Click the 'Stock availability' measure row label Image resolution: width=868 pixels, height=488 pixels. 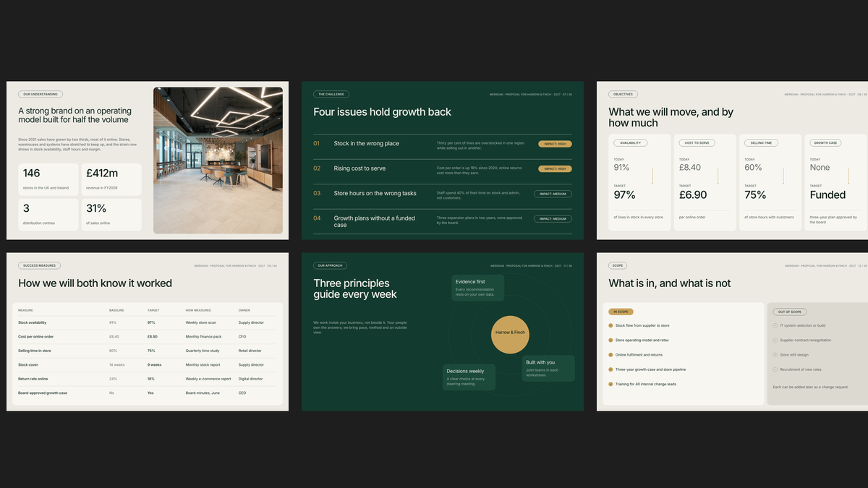tap(32, 322)
